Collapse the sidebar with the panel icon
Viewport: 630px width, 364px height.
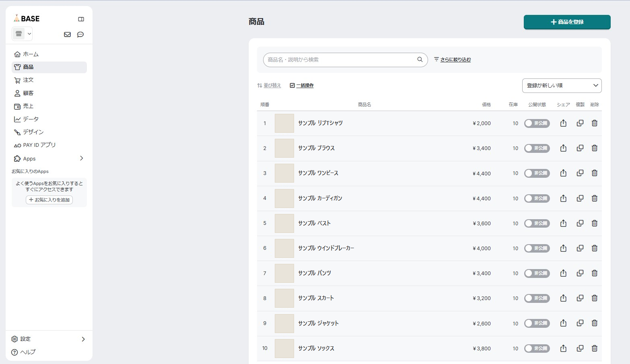tap(81, 19)
